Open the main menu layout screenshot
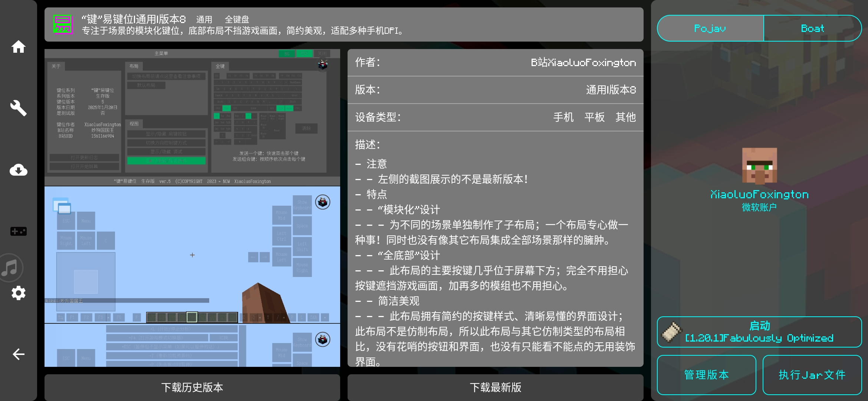The width and height of the screenshot is (868, 401). pos(192,117)
